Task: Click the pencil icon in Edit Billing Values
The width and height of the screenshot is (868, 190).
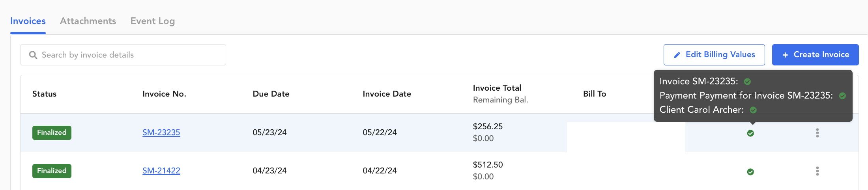Action: tap(677, 55)
